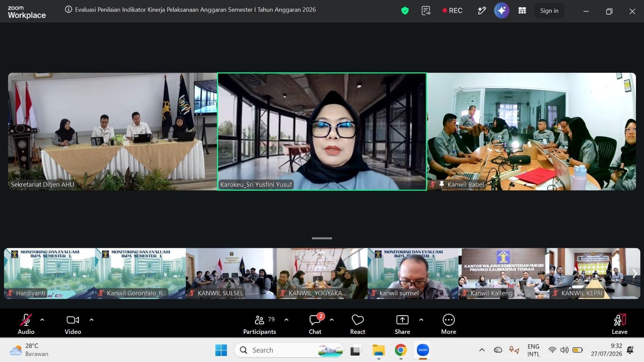Open Google Chrome from taskbar
Image resolution: width=644 pixels, height=362 pixels.
coord(400,350)
